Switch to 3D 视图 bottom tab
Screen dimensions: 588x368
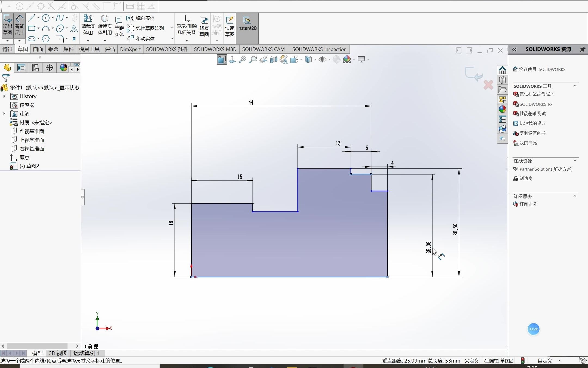(58, 353)
